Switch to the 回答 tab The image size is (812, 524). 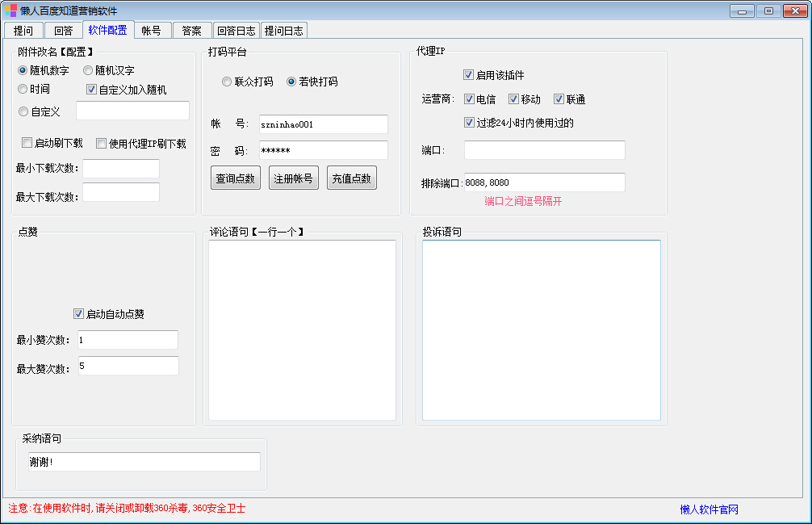63,31
